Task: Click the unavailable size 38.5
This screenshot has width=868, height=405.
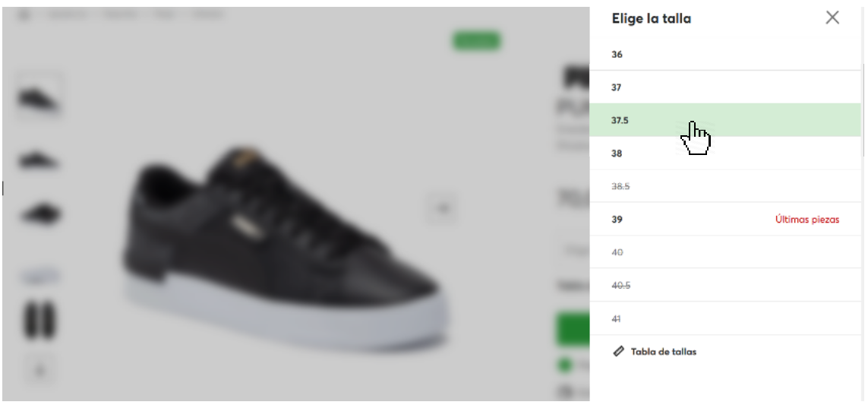Action: point(725,186)
